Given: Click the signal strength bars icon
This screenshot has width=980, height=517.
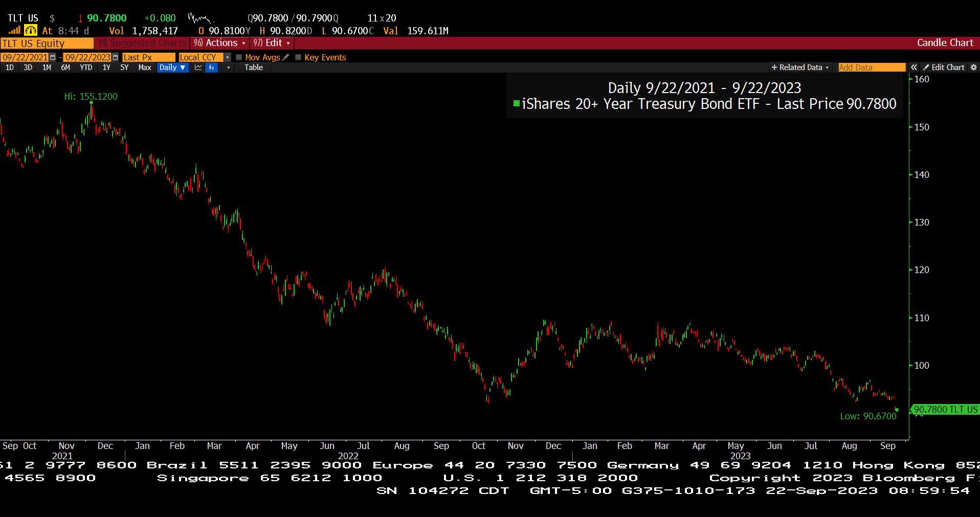Looking at the screenshot, I should click(14, 31).
